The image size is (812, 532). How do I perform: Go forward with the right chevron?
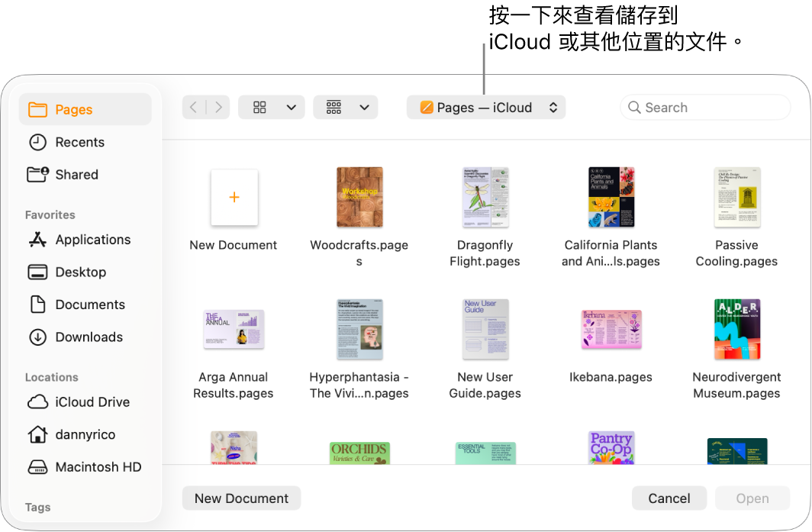pyautogui.click(x=218, y=107)
